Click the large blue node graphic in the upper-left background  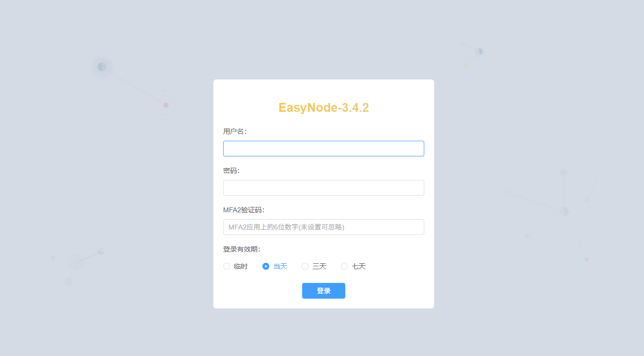coord(102,67)
